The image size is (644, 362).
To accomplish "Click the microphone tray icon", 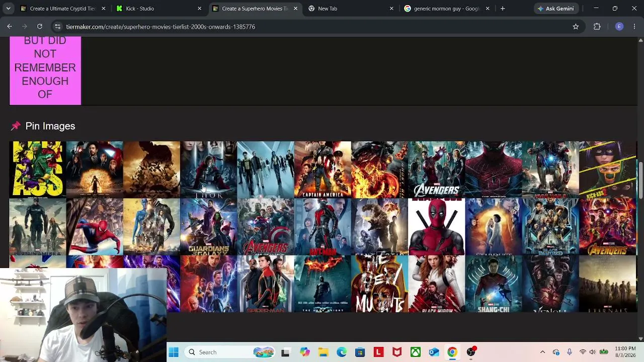I will pos(569,352).
